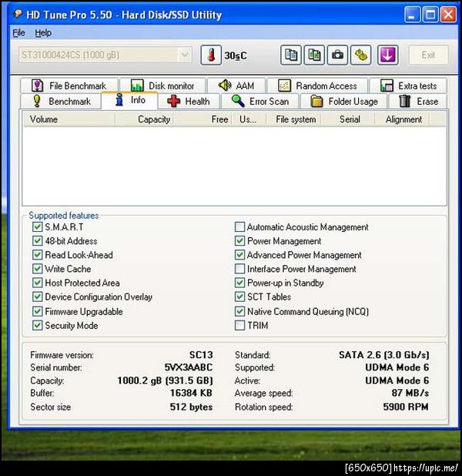The image size is (462, 476).
Task: Click the Free column header
Action: click(x=203, y=119)
